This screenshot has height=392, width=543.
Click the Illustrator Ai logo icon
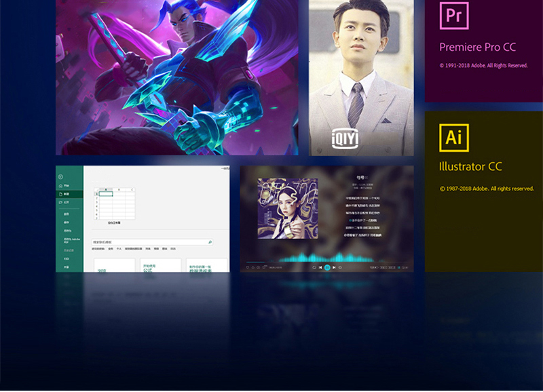454,138
